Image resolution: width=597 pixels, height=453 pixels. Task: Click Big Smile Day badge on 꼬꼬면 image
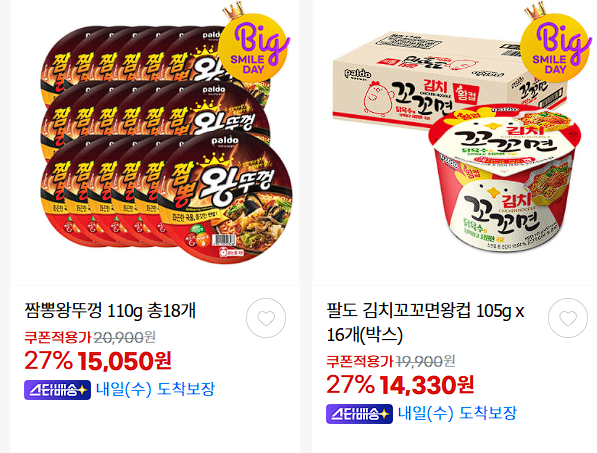point(555,43)
